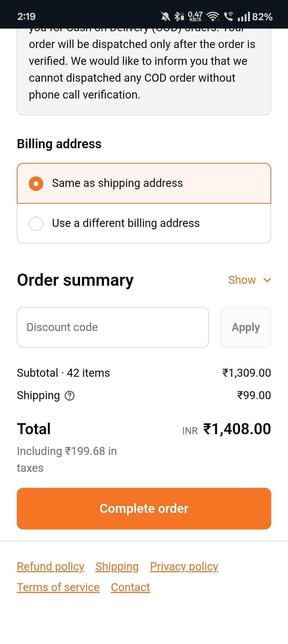This screenshot has height=644, width=288.
Task: Select Same as shipping address option
Action: pyautogui.click(x=36, y=183)
